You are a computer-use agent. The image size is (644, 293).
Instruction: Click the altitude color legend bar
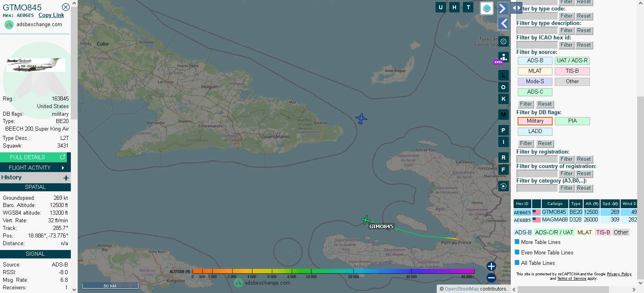click(333, 271)
